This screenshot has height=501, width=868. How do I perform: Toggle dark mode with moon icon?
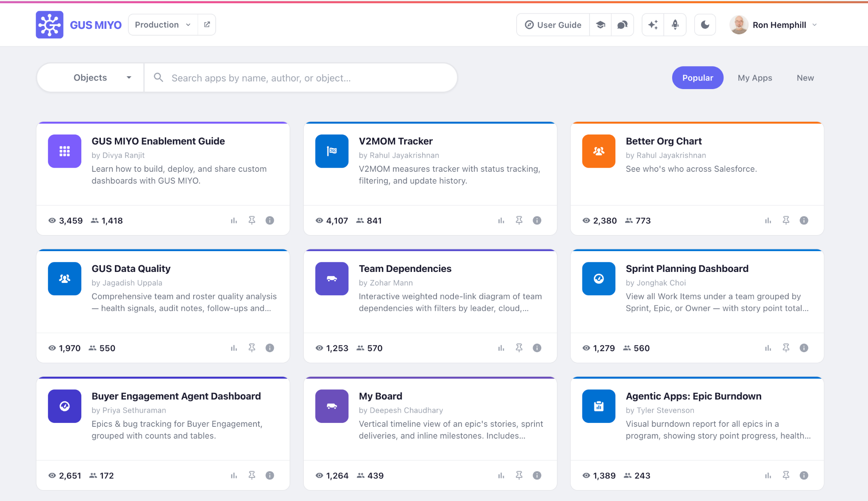pyautogui.click(x=705, y=25)
